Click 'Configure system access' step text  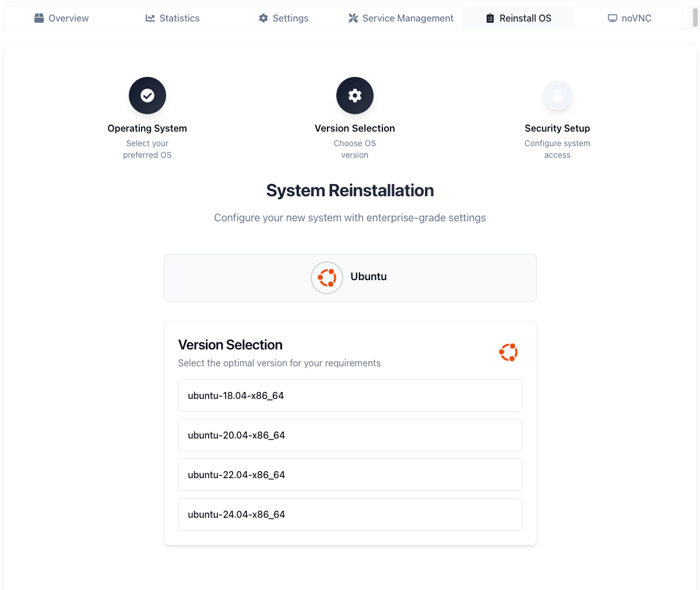[558, 149]
